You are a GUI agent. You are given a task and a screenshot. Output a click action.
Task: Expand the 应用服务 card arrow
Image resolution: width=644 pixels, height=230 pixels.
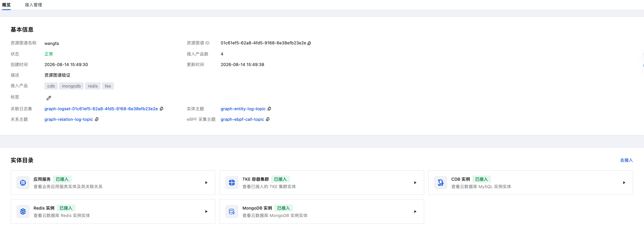tap(206, 183)
